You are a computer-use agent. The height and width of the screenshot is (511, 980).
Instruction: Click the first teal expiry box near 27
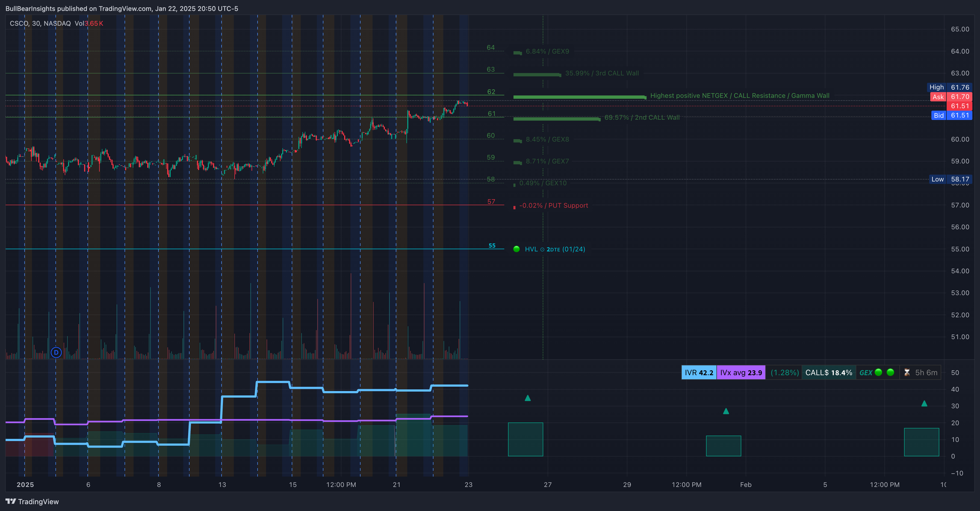(x=526, y=439)
